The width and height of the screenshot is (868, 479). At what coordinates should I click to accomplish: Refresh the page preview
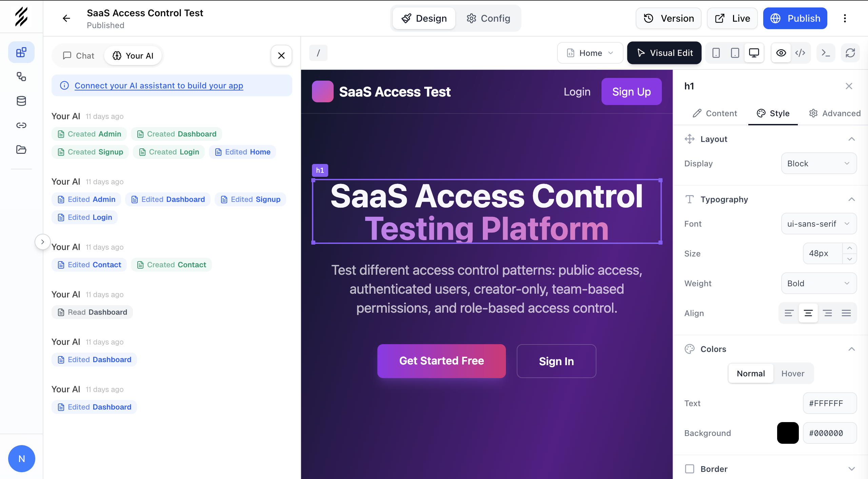[x=850, y=53]
